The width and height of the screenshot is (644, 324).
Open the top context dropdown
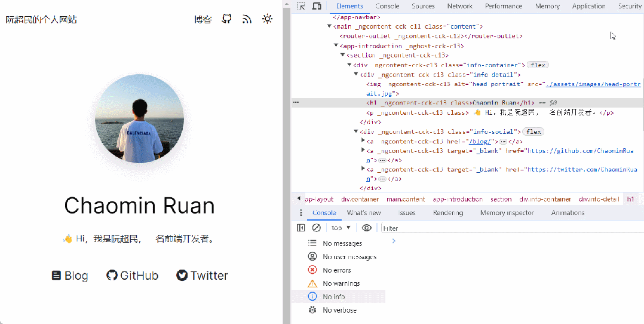click(341, 228)
